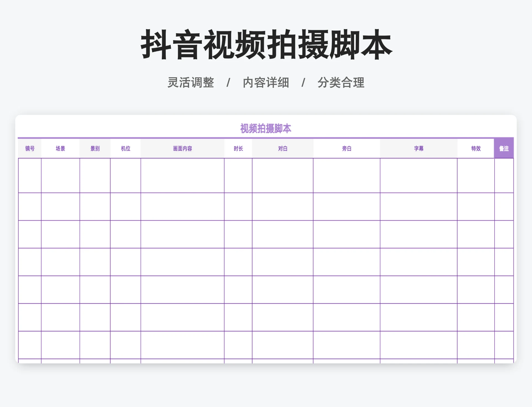Click the 场景 column header
The width and height of the screenshot is (532, 407).
[x=60, y=148]
